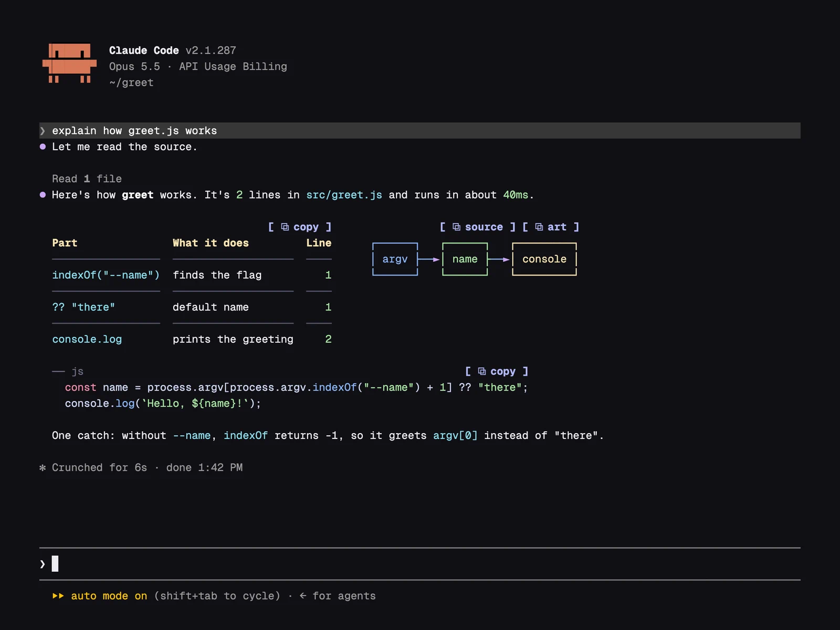Toggle the auto mode on indicator

coord(109,596)
